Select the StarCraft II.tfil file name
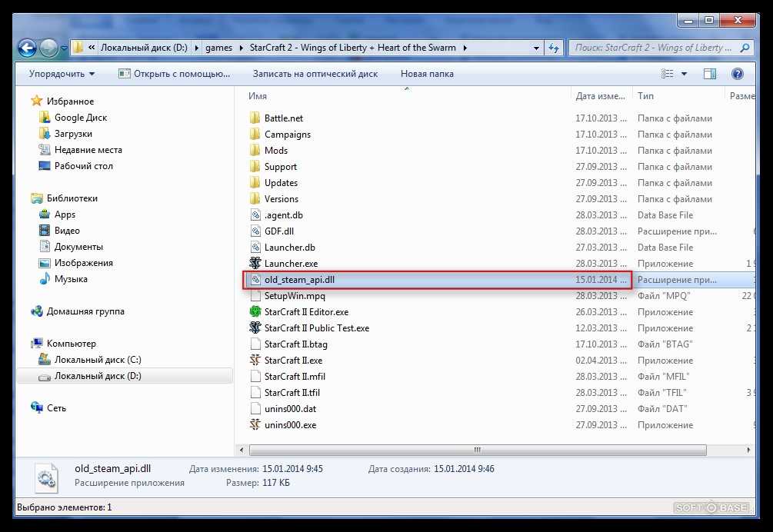 292,393
